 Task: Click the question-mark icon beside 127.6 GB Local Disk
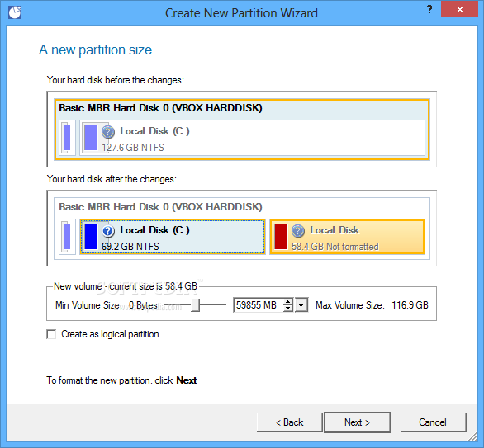(x=108, y=132)
